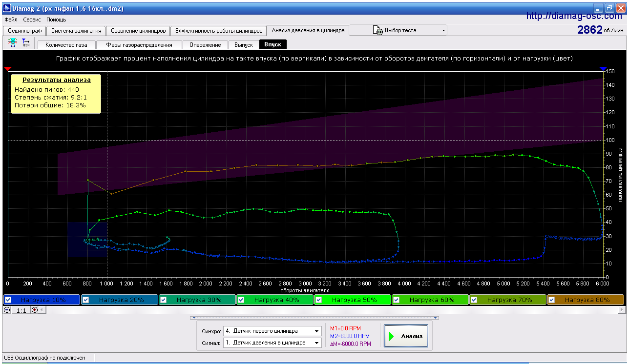Click the 1:1 zoom reset button
Viewport: 629px width, 364px height.
pyautogui.click(x=21, y=310)
